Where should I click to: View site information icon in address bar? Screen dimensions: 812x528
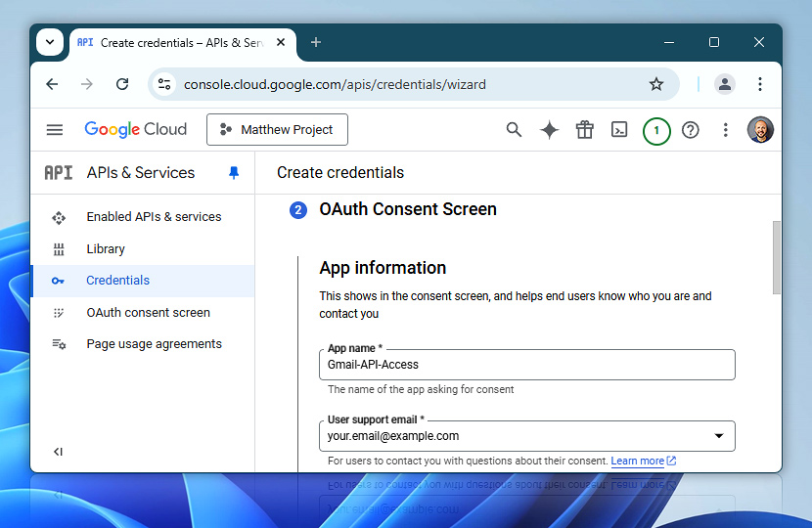tap(164, 84)
